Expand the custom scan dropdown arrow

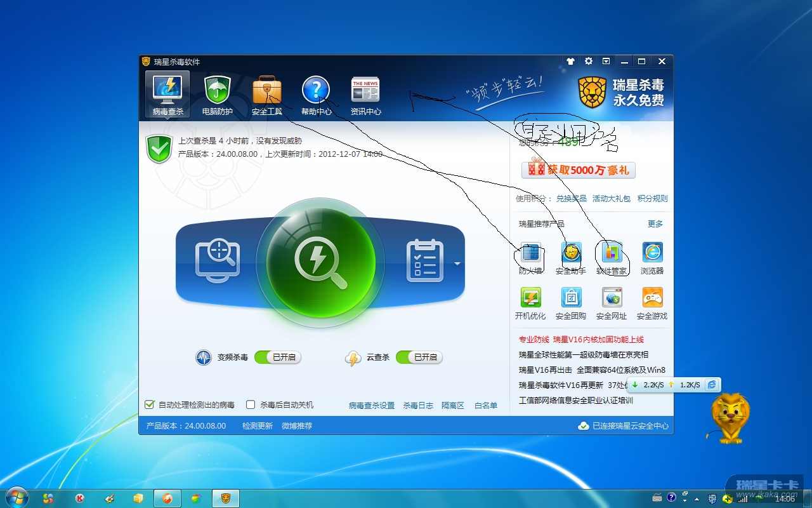click(457, 263)
